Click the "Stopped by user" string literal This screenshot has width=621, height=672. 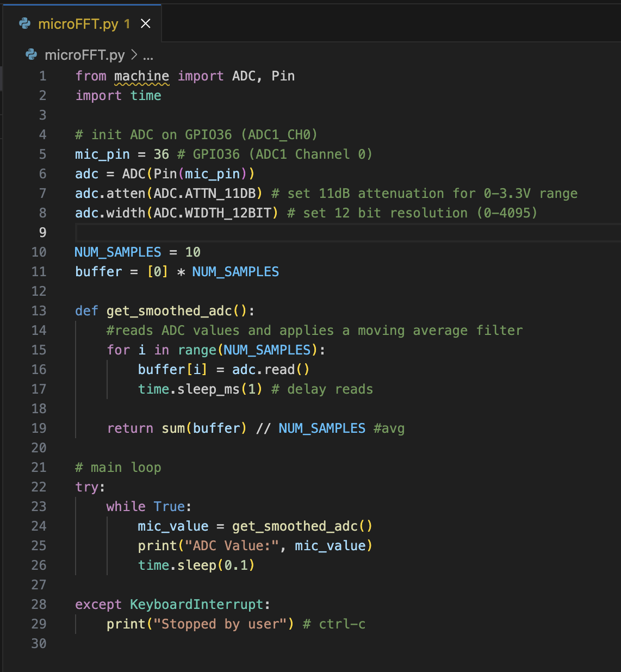[x=220, y=624]
